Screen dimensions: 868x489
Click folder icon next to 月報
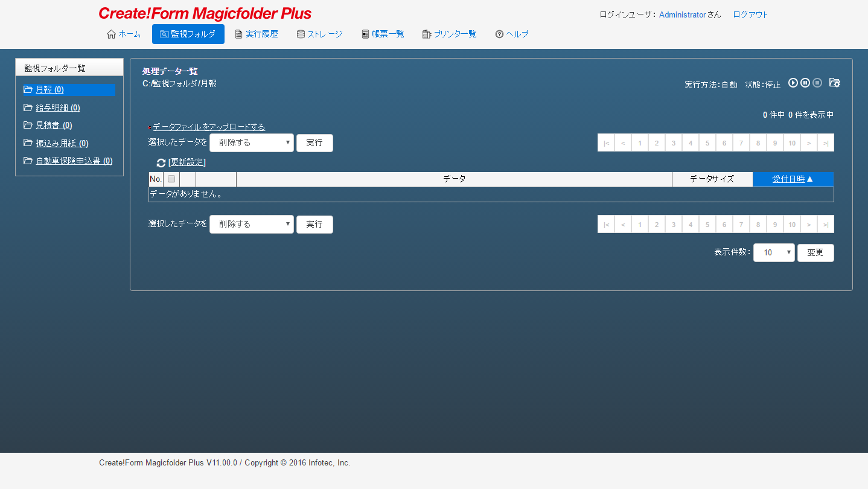click(x=28, y=89)
